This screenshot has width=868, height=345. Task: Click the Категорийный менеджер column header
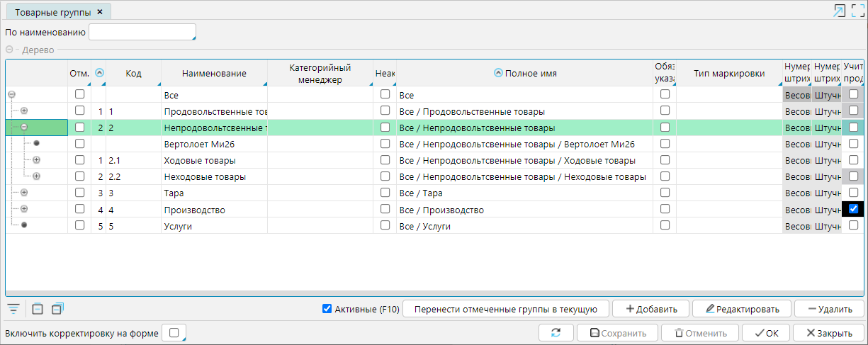pyautogui.click(x=320, y=73)
